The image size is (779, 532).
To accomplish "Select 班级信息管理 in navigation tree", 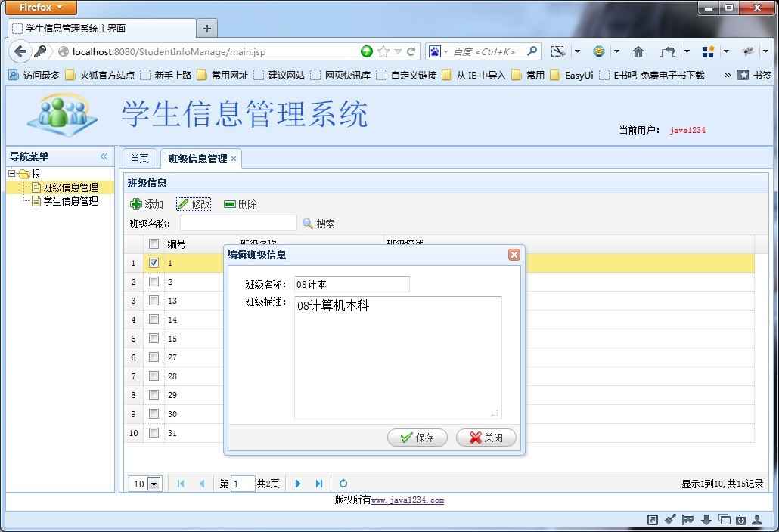I will 70,187.
